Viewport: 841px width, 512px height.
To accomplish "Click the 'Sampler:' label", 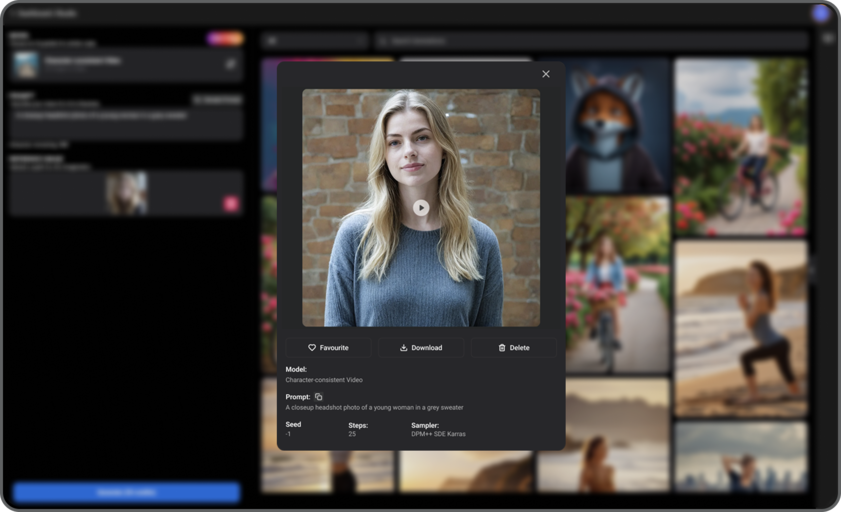I will pyautogui.click(x=425, y=425).
